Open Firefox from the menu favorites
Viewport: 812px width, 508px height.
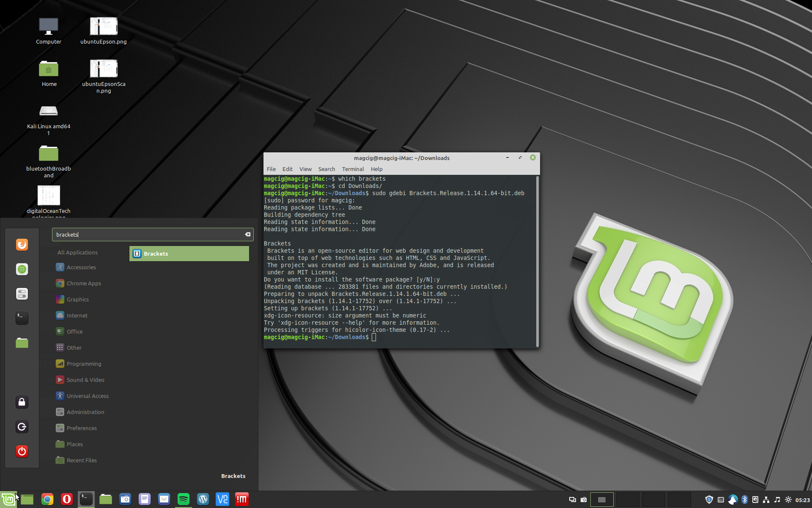click(22, 245)
